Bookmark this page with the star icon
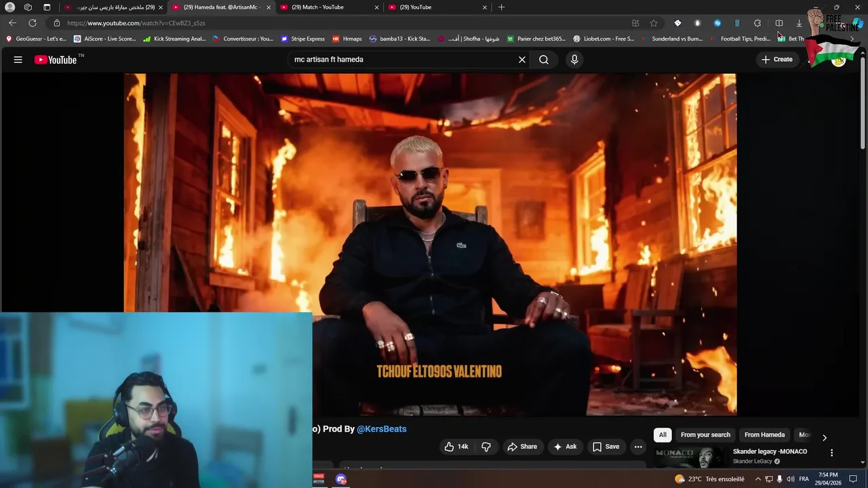Viewport: 868px width, 488px height. [x=654, y=23]
